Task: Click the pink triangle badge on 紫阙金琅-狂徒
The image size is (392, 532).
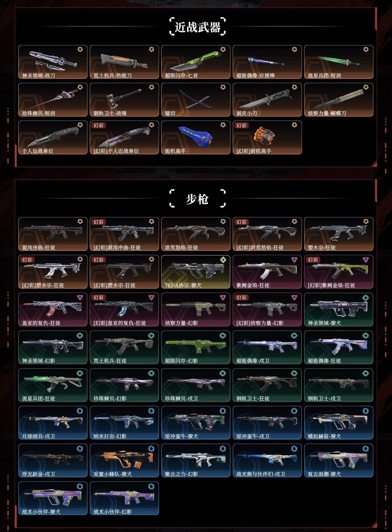Action: (x=294, y=259)
